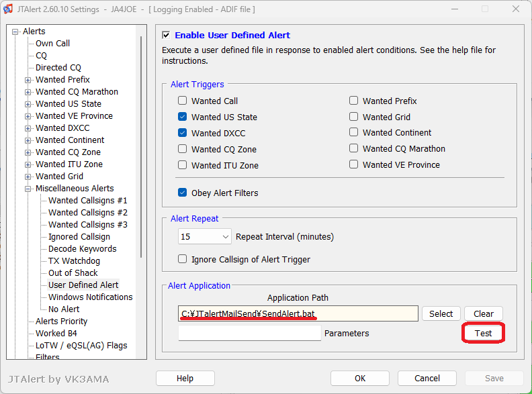Enable the Wanted Call trigger
Screen dimensions: 532x394
(182, 101)
